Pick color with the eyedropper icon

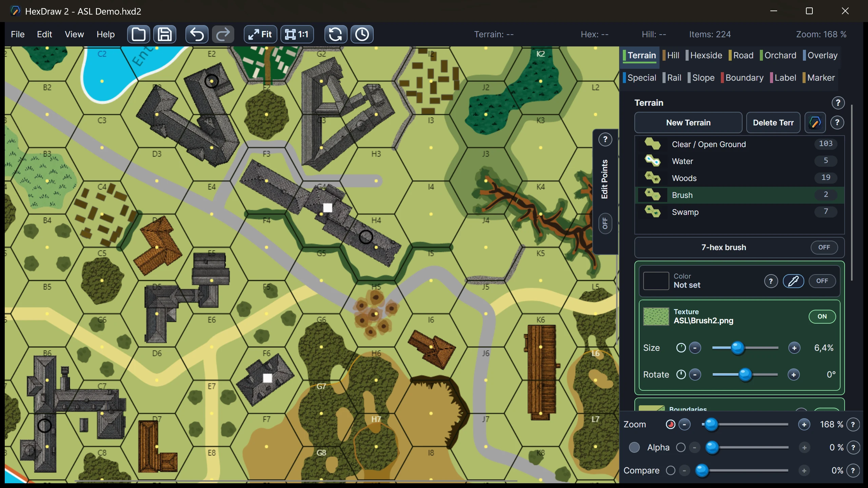point(793,281)
